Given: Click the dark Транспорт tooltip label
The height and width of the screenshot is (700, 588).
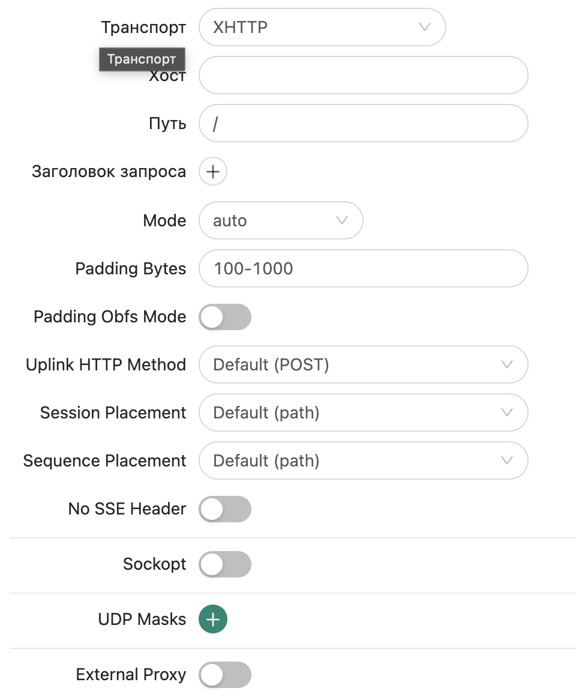Looking at the screenshot, I should click(142, 59).
